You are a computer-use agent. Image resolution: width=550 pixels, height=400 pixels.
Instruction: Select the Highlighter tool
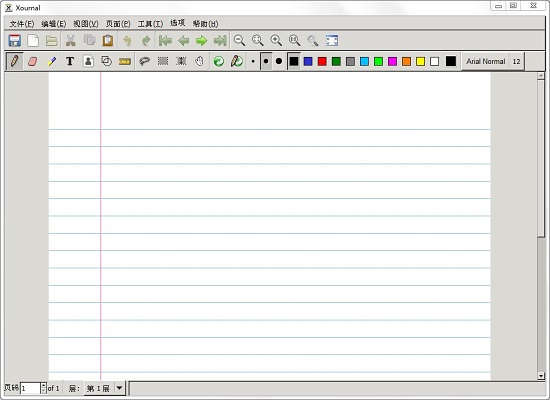(x=52, y=61)
